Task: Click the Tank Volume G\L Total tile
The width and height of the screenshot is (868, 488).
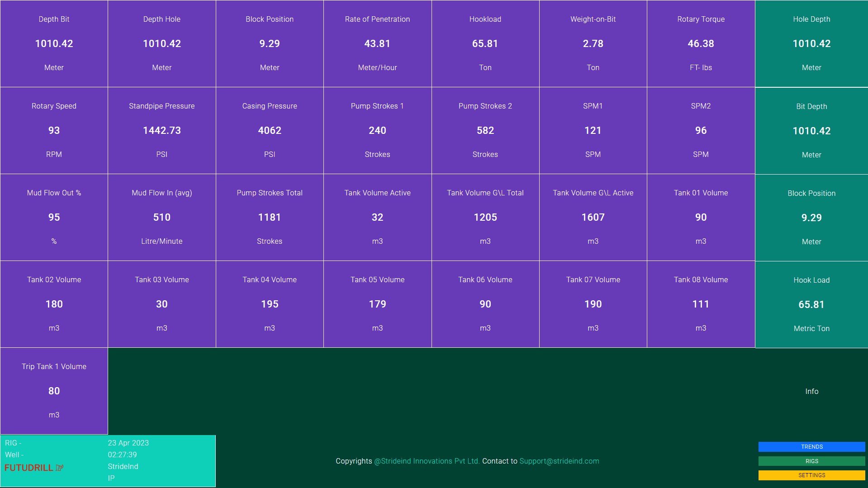Action: pyautogui.click(x=485, y=217)
